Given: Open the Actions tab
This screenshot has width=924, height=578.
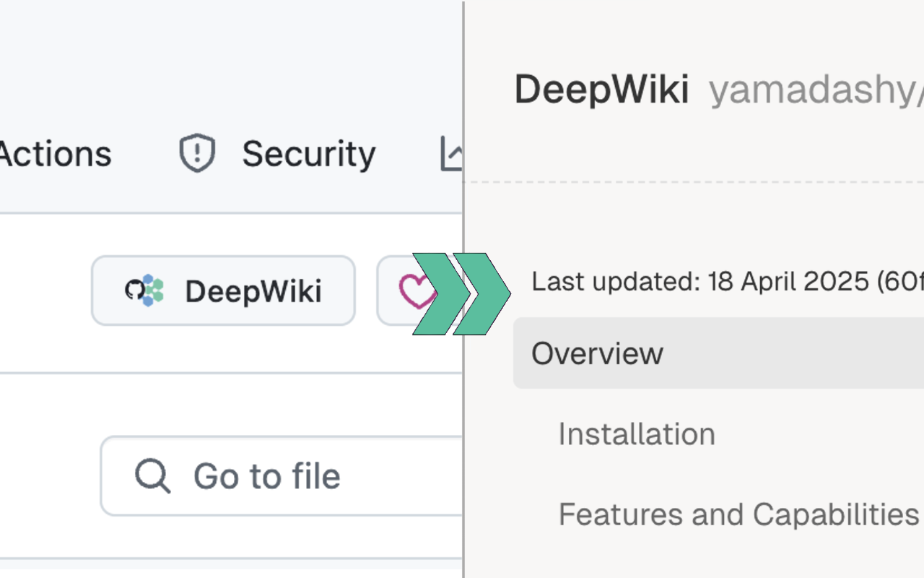Looking at the screenshot, I should (x=55, y=154).
